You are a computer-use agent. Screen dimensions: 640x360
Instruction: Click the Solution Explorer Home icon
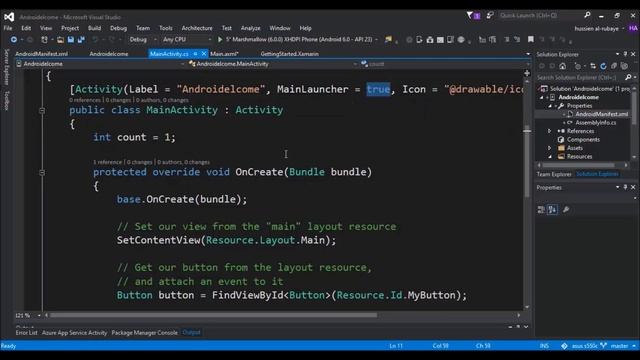562,66
